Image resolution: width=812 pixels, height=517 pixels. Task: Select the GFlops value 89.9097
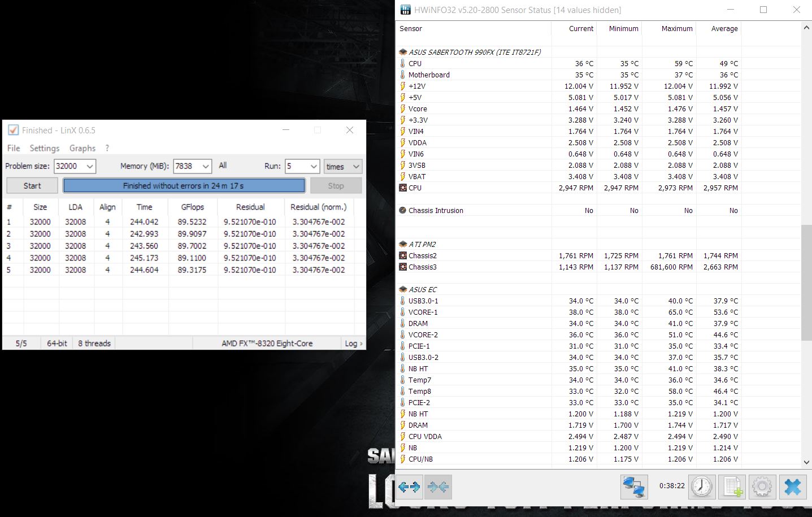[x=192, y=234]
